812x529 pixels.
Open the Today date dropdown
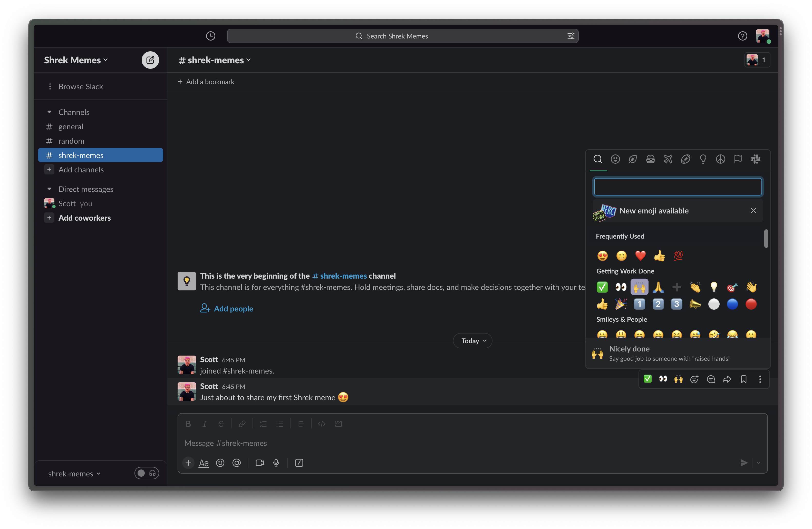472,341
